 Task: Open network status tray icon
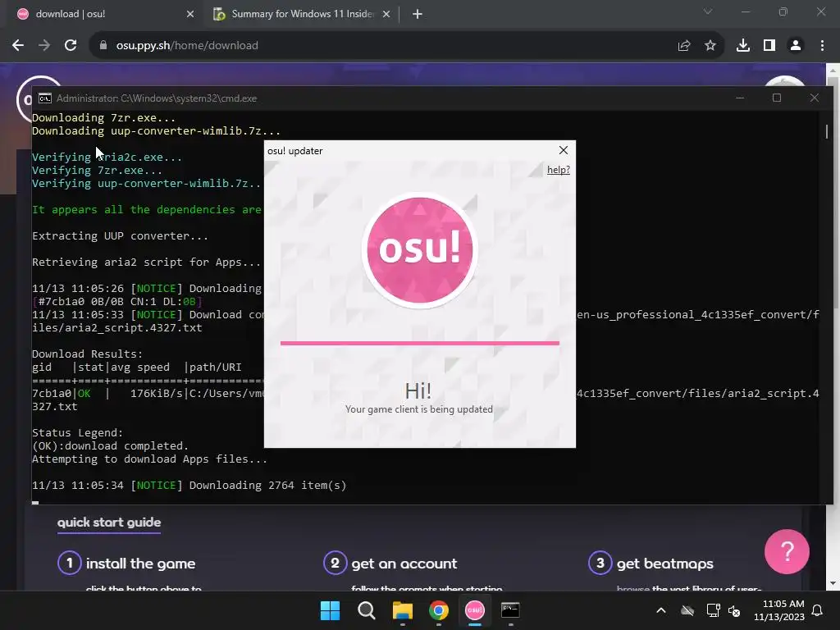click(x=713, y=610)
